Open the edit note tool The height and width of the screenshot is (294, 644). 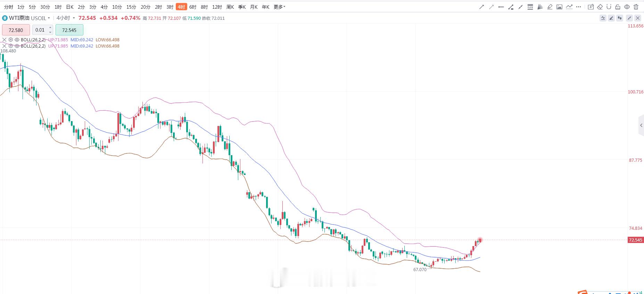(591, 7)
